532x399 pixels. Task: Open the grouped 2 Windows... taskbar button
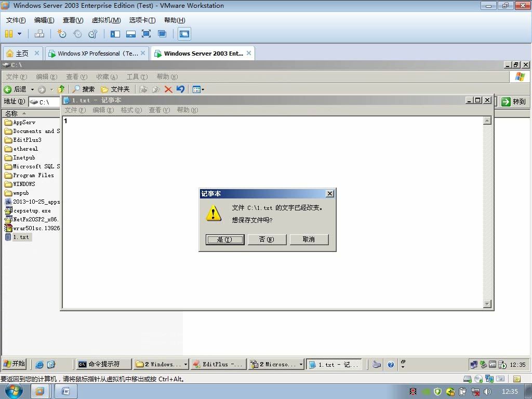[161, 364]
